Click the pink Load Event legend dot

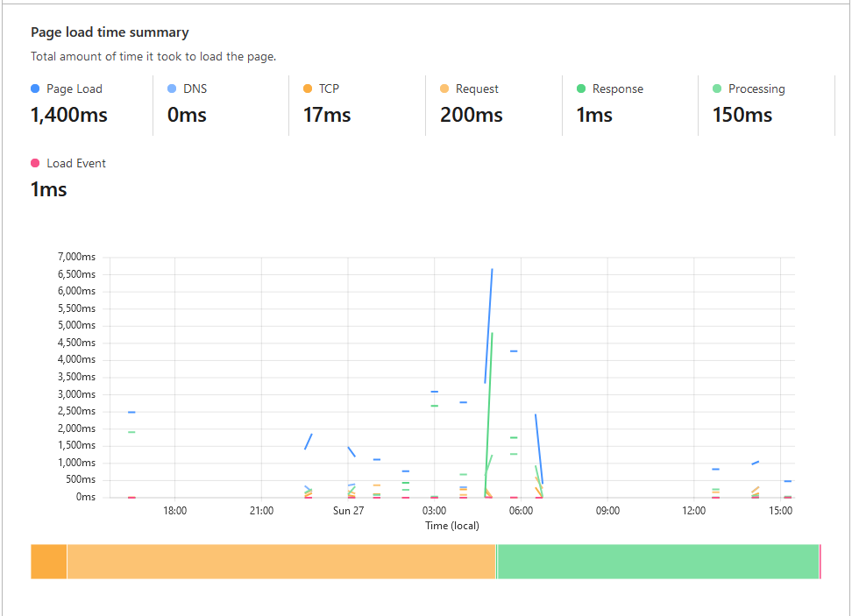(37, 164)
